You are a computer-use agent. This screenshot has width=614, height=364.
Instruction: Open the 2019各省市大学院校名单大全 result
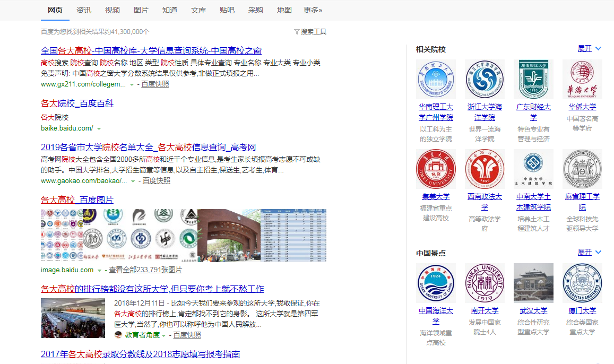(149, 147)
